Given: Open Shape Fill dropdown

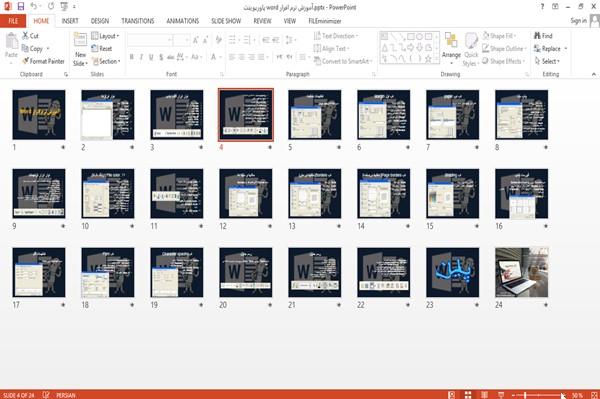Looking at the screenshot, I should (499, 36).
